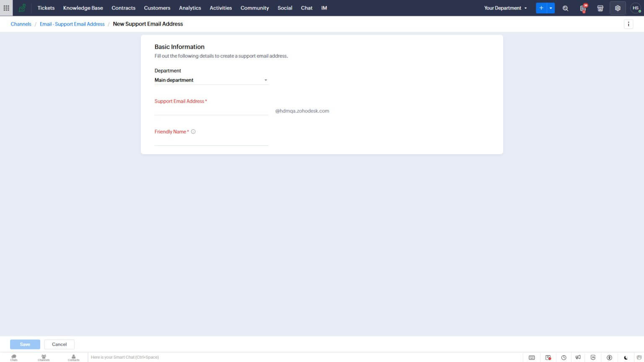The image size is (644, 362).
Task: Open recent activity clock icon
Action: click(564, 357)
